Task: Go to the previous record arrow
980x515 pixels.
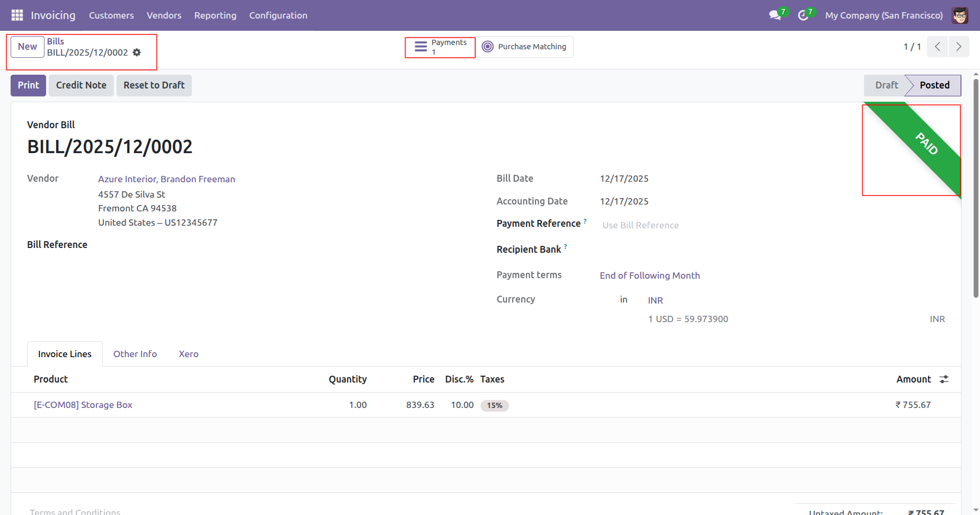Action: click(x=937, y=47)
